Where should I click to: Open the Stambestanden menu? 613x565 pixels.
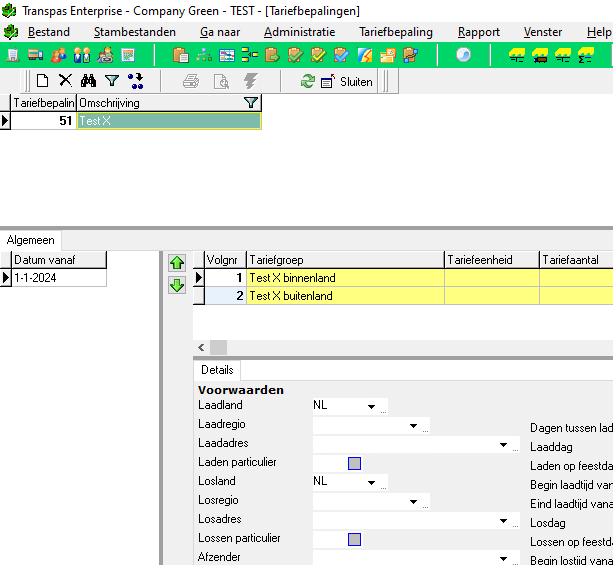point(134,32)
